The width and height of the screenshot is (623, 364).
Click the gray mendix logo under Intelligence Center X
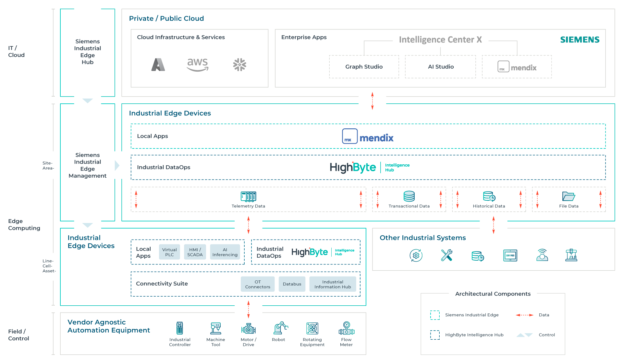point(517,67)
